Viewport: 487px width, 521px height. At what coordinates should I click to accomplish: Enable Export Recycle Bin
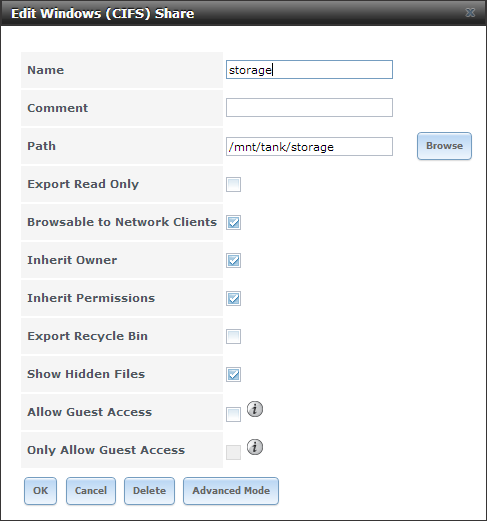[x=233, y=337]
